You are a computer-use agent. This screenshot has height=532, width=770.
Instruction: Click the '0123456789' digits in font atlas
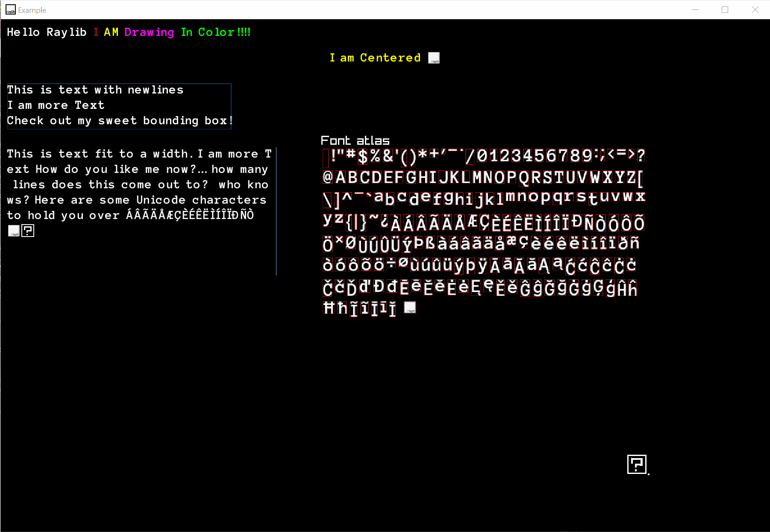535,156
